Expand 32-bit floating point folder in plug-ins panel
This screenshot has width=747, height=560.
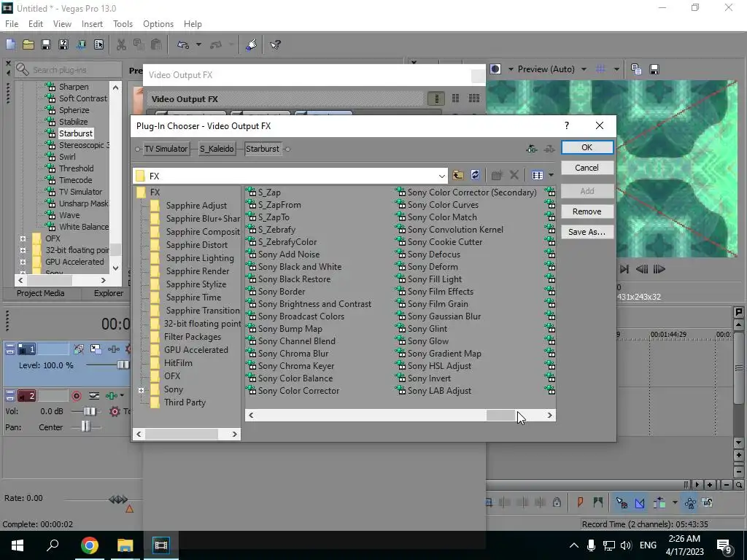click(23, 250)
